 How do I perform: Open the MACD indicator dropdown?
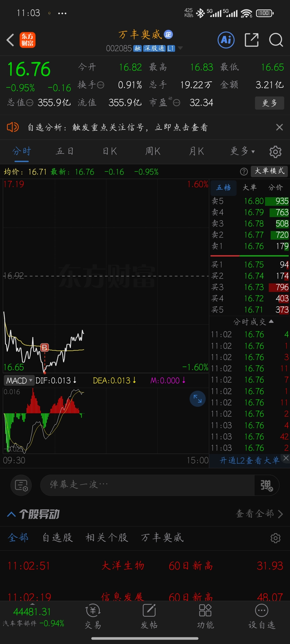click(19, 380)
